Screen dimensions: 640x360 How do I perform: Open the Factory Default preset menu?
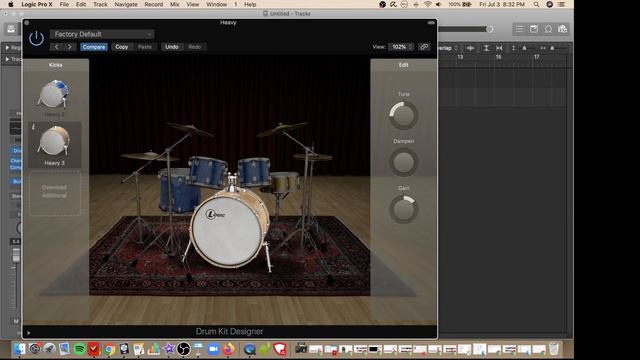102,34
